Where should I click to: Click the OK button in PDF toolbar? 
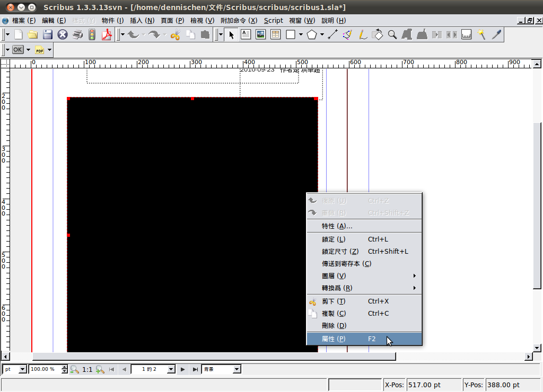(17, 49)
